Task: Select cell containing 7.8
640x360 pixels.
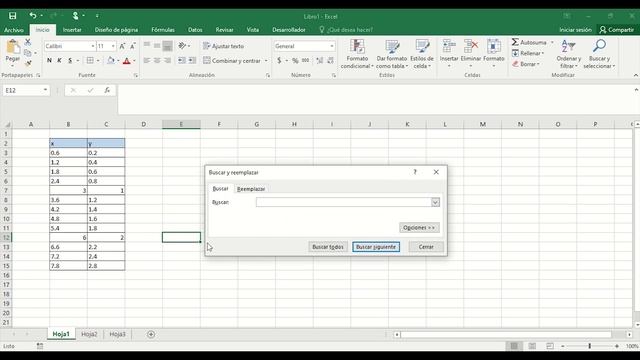Action: pyautogui.click(x=68, y=266)
